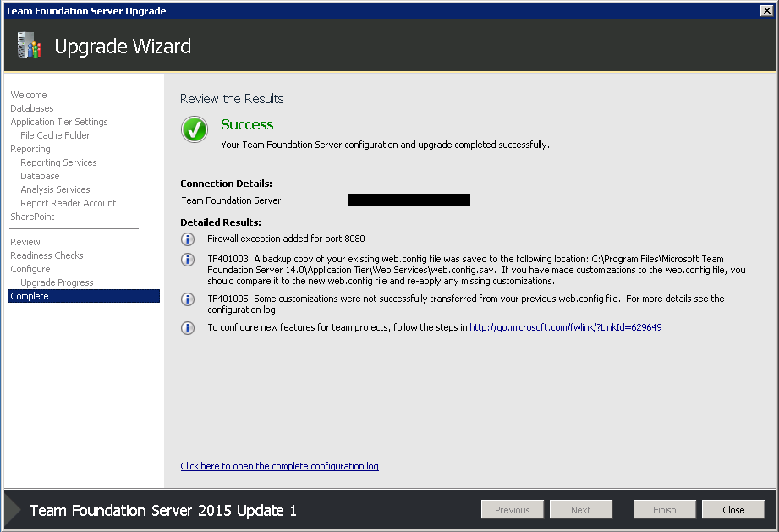The height and width of the screenshot is (532, 779).
Task: Click the Previous button
Action: pyautogui.click(x=513, y=510)
